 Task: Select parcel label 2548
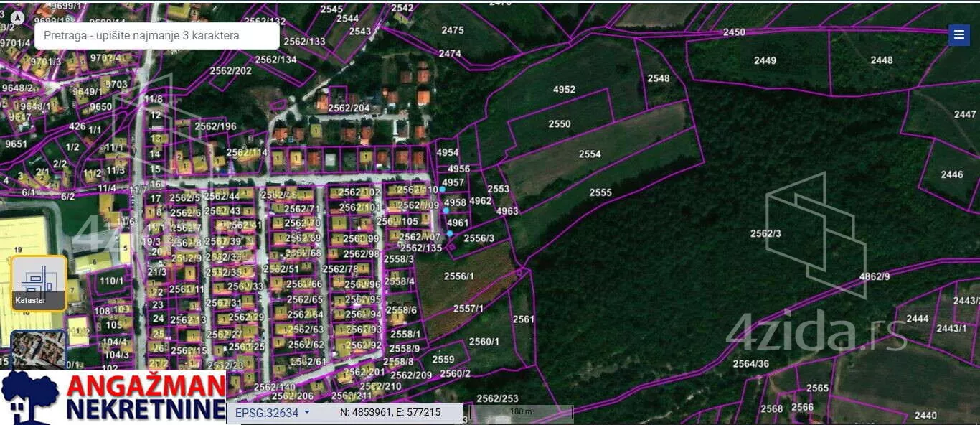coord(658,78)
